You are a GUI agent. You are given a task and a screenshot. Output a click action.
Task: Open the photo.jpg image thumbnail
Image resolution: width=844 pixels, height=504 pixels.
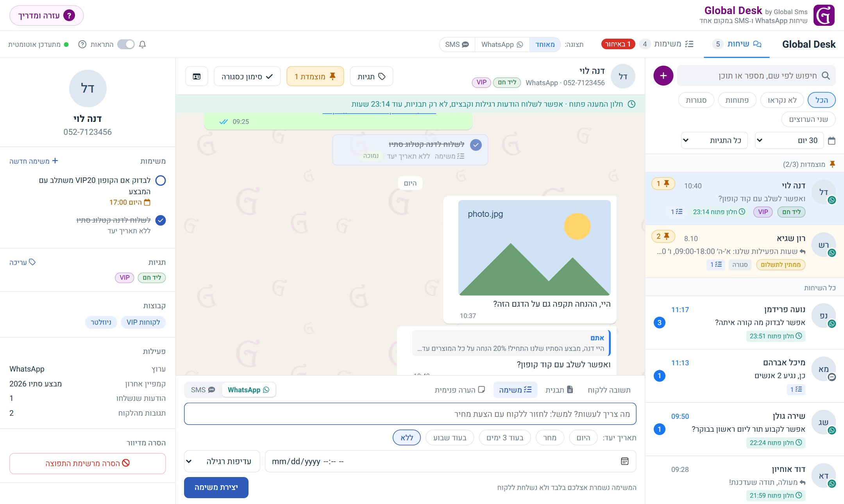tap(534, 248)
